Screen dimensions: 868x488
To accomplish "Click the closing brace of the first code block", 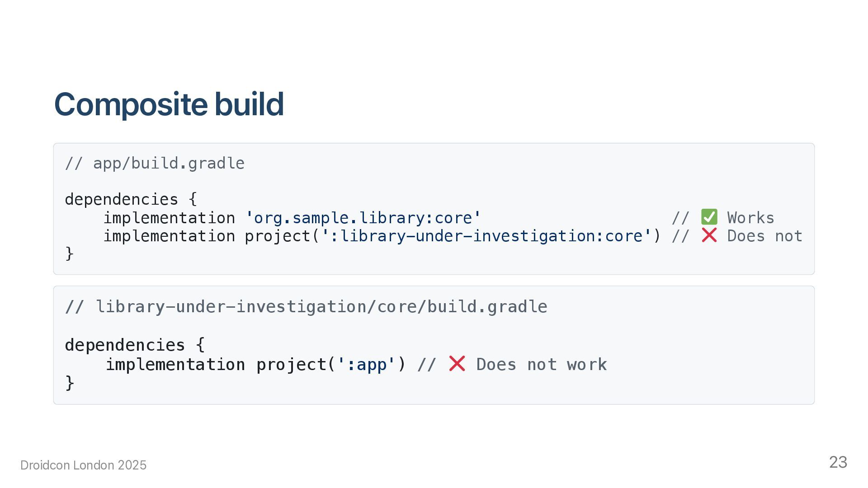I will [x=69, y=253].
